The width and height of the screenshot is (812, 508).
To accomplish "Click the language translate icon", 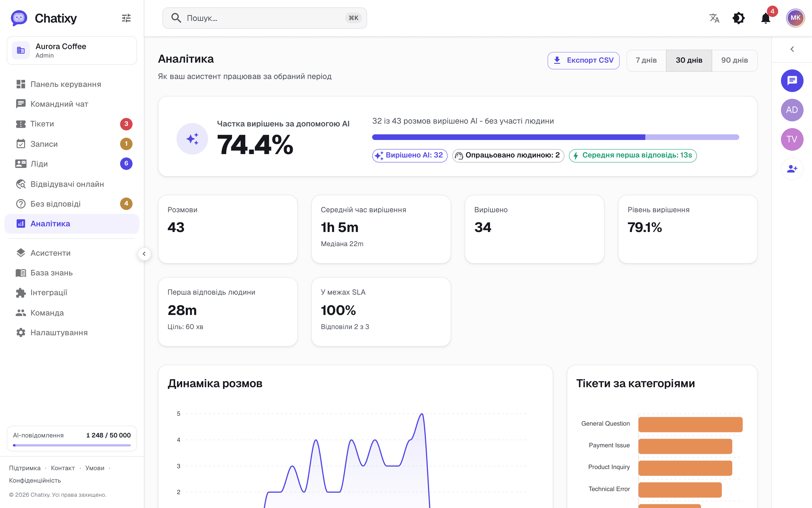I will (714, 18).
